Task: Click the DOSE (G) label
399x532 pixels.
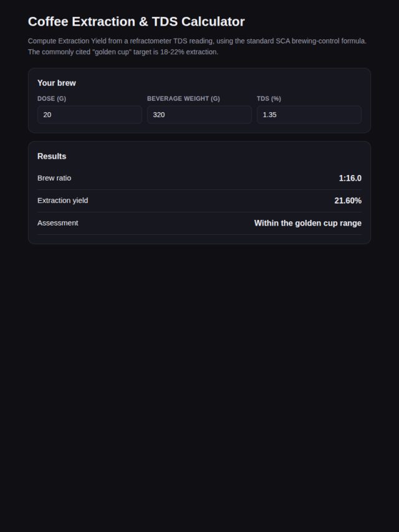Action: tap(52, 98)
